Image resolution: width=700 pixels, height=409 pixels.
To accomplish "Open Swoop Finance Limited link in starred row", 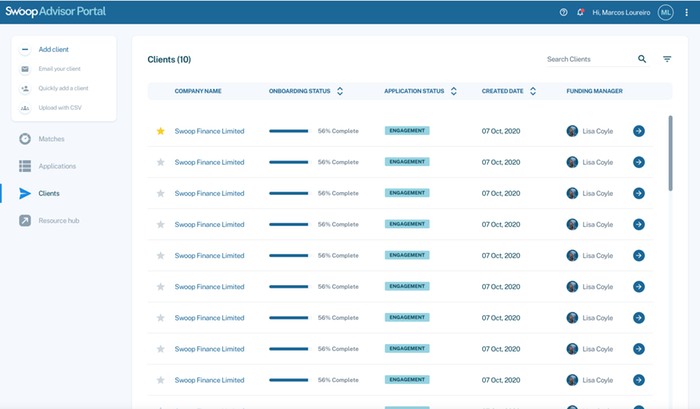I will click(x=209, y=131).
